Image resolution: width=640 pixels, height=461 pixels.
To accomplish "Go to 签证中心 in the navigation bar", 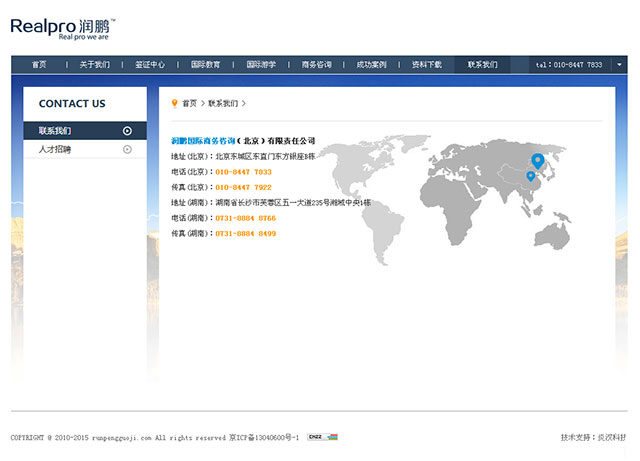I will pos(150,64).
